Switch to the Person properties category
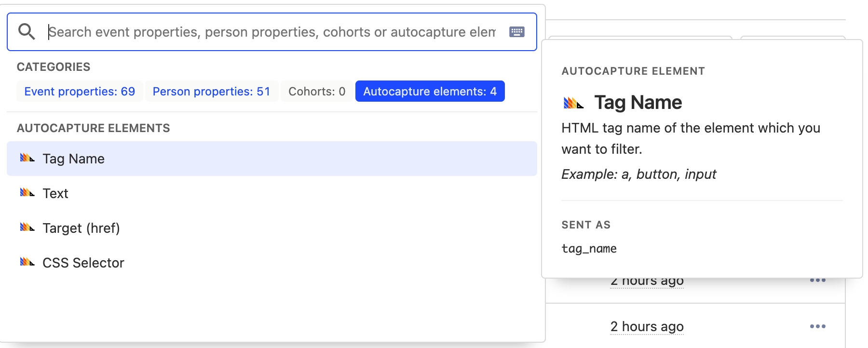Screen dimensions: 868x348 211,91
